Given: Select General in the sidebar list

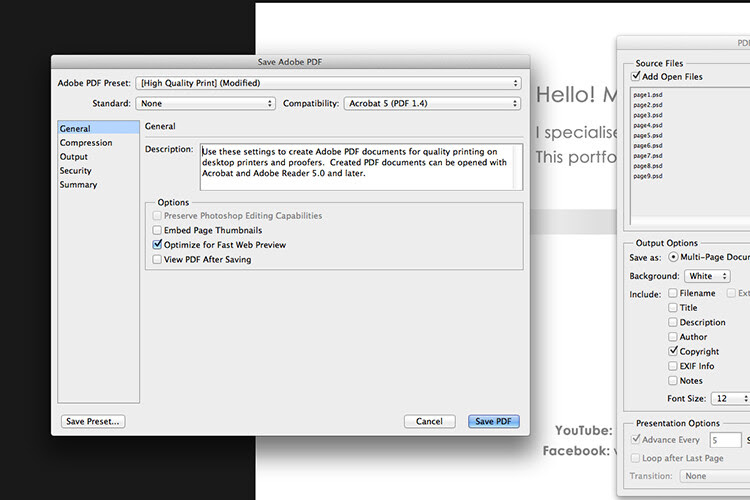Looking at the screenshot, I should click(99, 128).
